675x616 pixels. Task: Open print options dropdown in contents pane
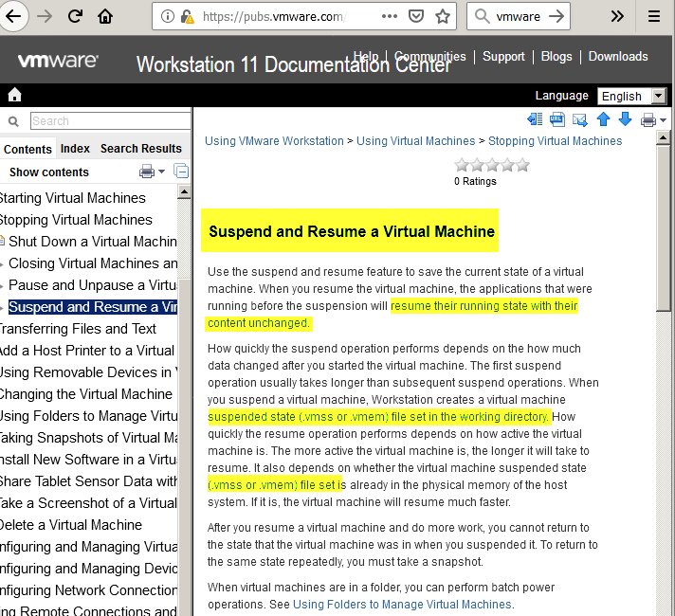(162, 172)
